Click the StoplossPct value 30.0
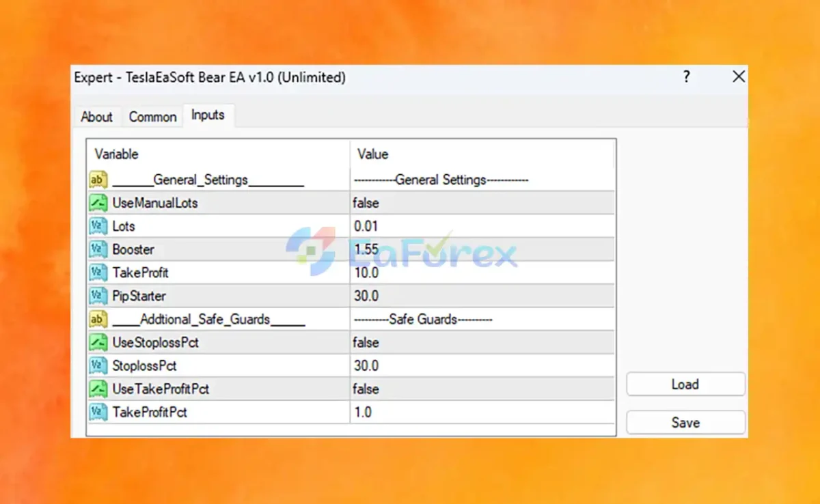 point(366,365)
